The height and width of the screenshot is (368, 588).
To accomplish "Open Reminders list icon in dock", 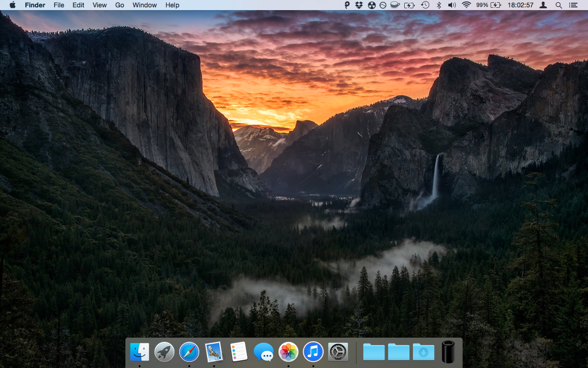I will [x=239, y=352].
